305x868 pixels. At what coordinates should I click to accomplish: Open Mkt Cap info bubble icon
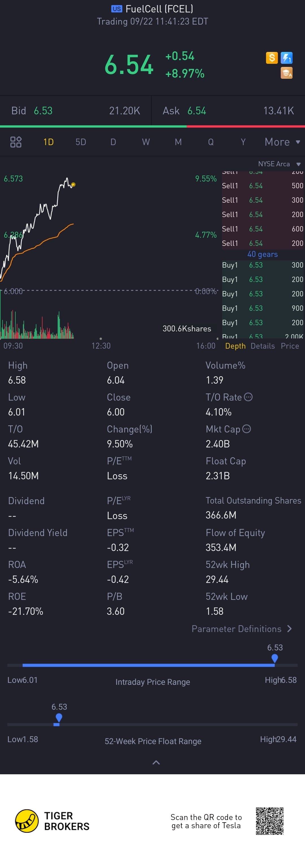pyautogui.click(x=247, y=428)
